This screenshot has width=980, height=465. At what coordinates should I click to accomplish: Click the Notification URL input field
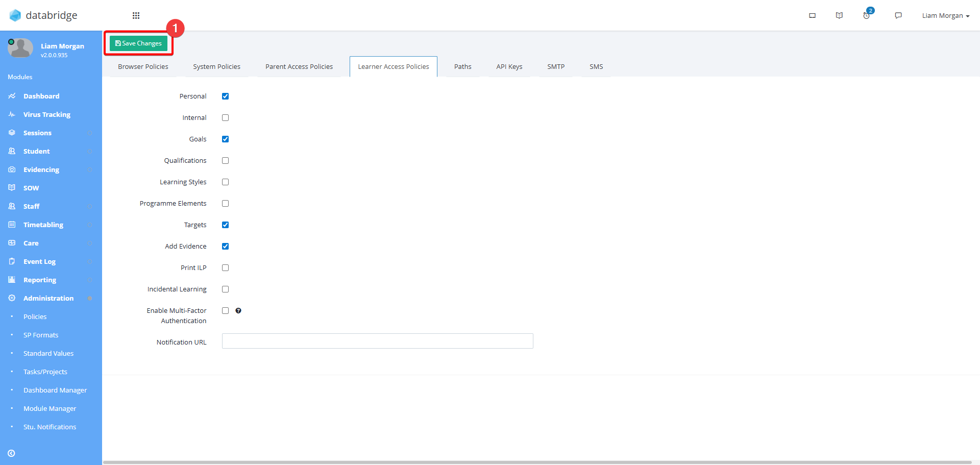378,341
